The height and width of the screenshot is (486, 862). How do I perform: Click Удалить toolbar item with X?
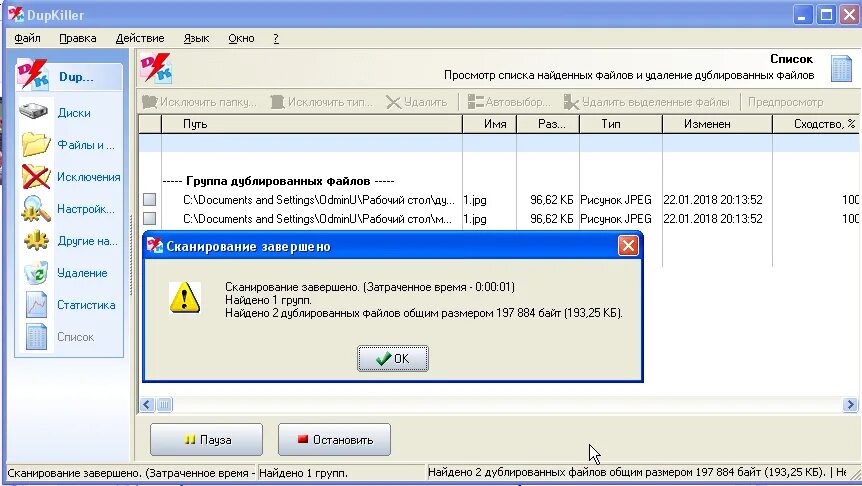point(417,102)
